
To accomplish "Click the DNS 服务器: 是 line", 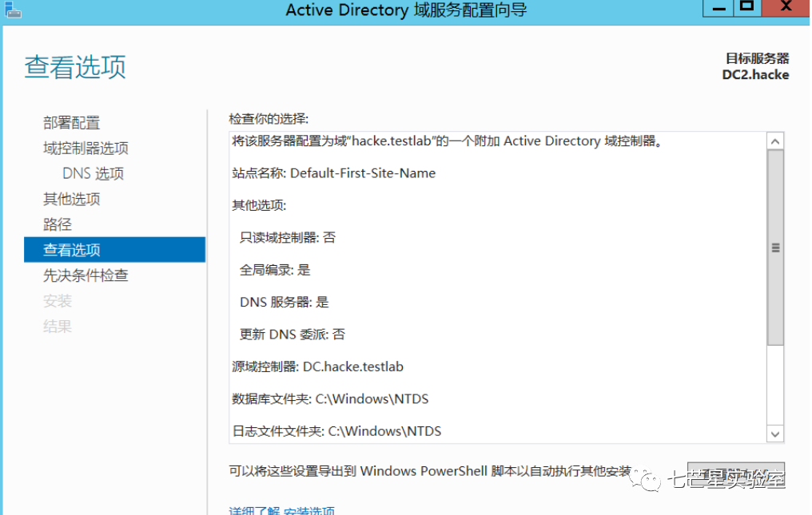I will tap(285, 302).
